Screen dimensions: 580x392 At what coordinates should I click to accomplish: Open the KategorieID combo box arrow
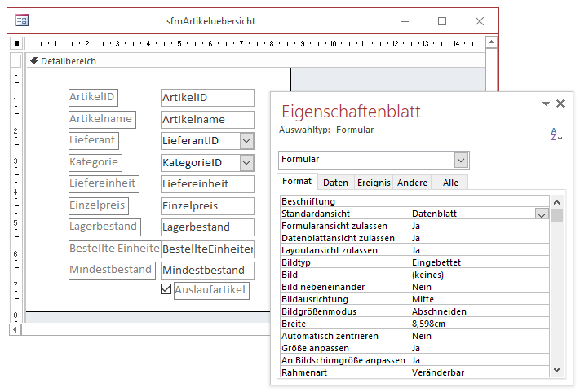[x=246, y=163]
